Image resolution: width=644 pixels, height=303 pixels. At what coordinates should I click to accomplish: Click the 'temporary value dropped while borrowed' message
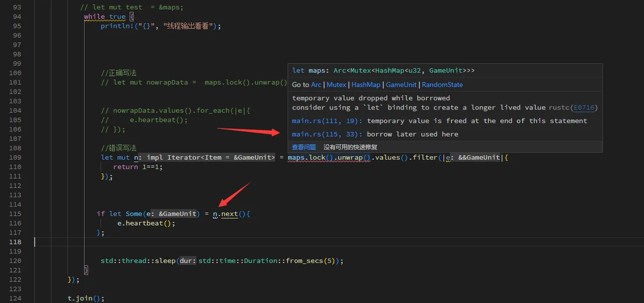[371, 98]
